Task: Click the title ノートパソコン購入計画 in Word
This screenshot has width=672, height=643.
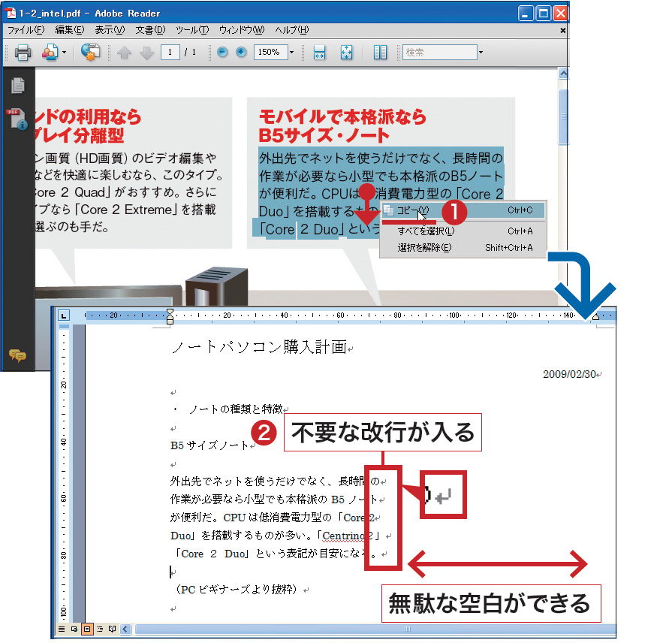Action: click(x=259, y=347)
